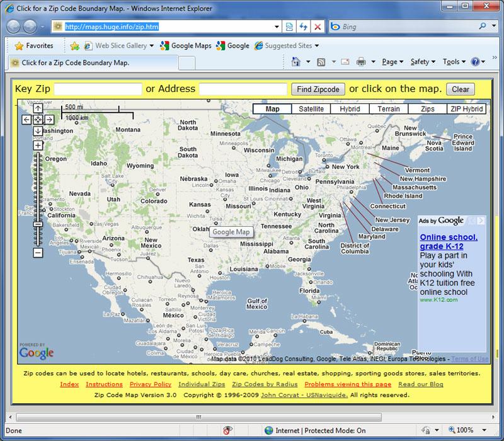Zoom out with the minus button

pyautogui.click(x=38, y=253)
